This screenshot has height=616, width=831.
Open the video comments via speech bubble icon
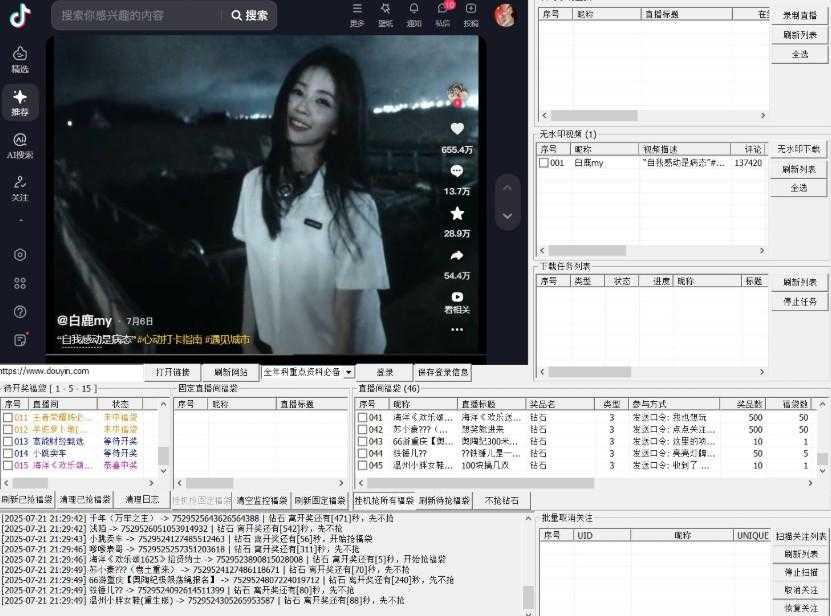457,171
